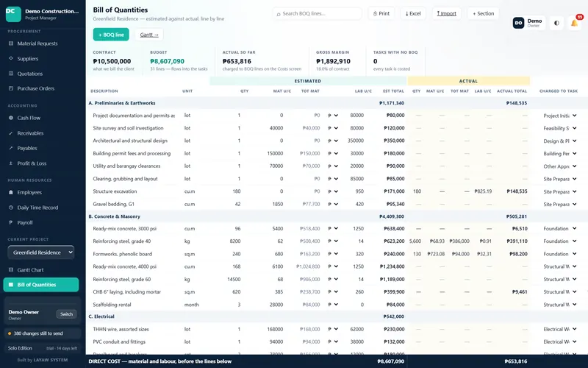Edit quantity 180 for Structure excavation
This screenshot has width=588, height=368.
tap(236, 191)
